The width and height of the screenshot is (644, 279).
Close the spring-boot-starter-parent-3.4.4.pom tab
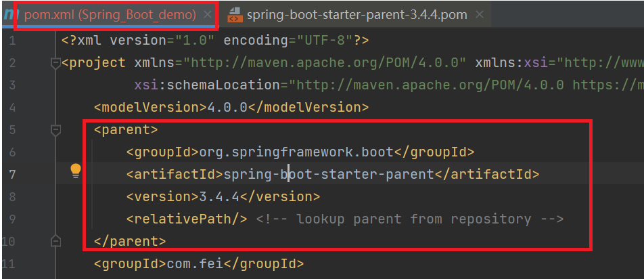(479, 15)
